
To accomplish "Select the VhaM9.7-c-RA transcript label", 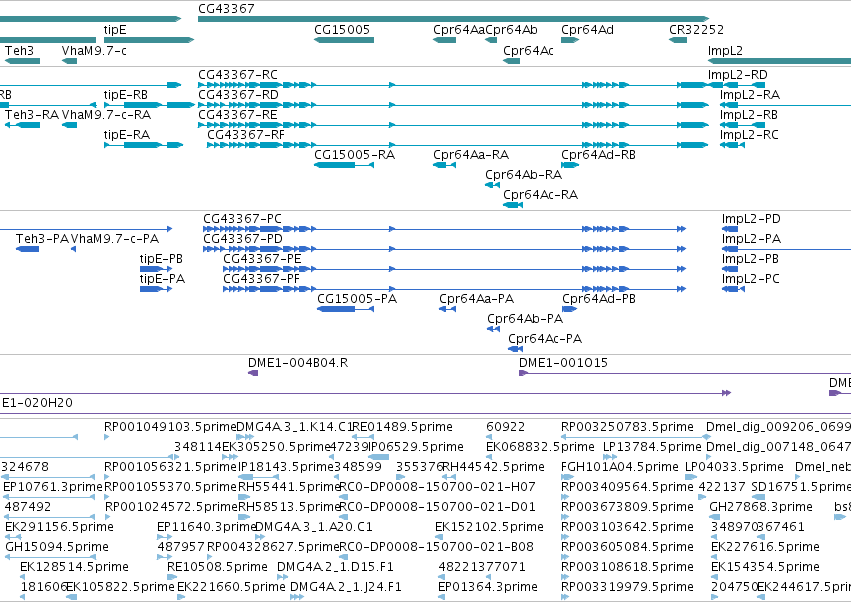I will pyautogui.click(x=106, y=115).
